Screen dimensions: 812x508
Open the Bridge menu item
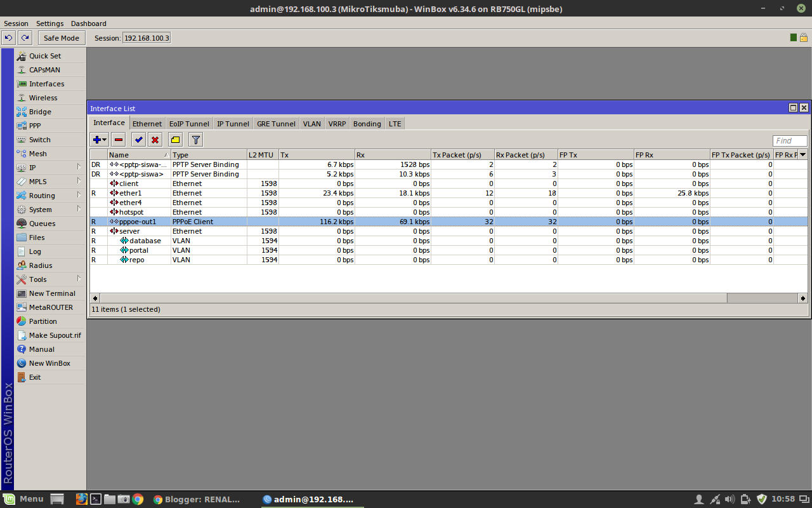50,112
